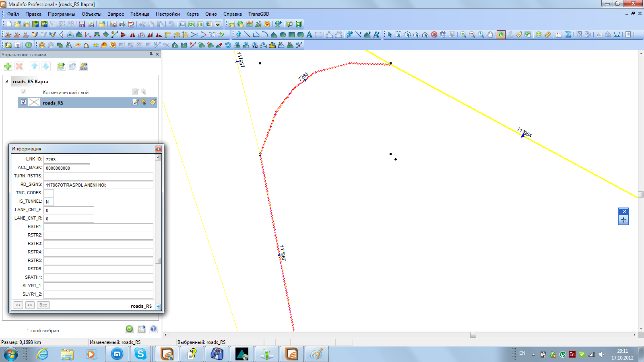Image resolution: width=644 pixels, height=362 pixels.
Task: Click the green plus Add Layer icon
Action: 8,66
